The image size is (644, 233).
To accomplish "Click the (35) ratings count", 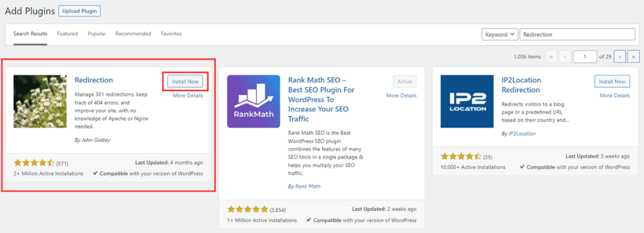I will [487, 157].
